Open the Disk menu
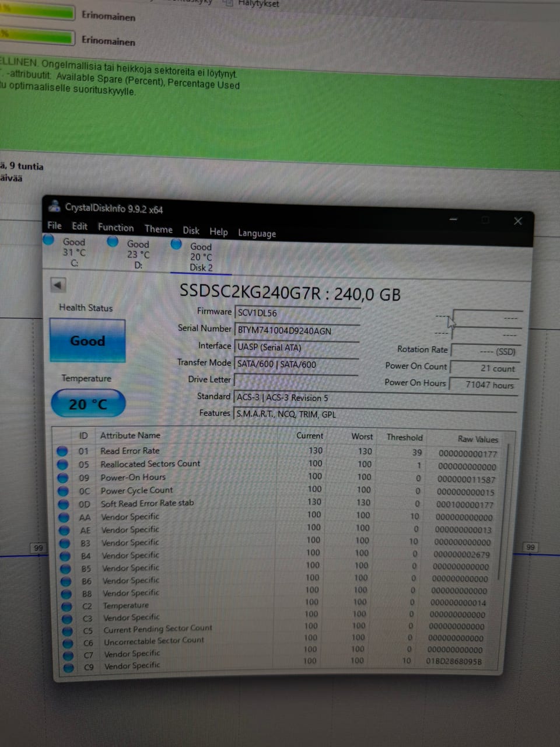This screenshot has height=747, width=560. [x=191, y=231]
